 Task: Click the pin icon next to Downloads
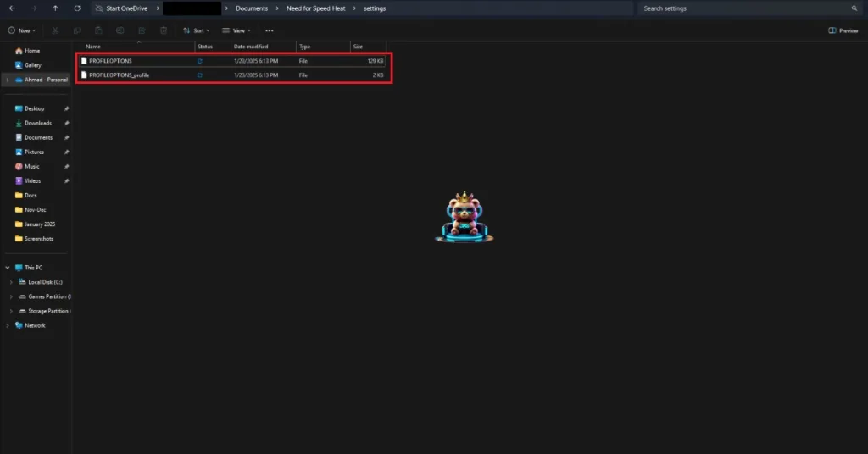[x=66, y=123]
